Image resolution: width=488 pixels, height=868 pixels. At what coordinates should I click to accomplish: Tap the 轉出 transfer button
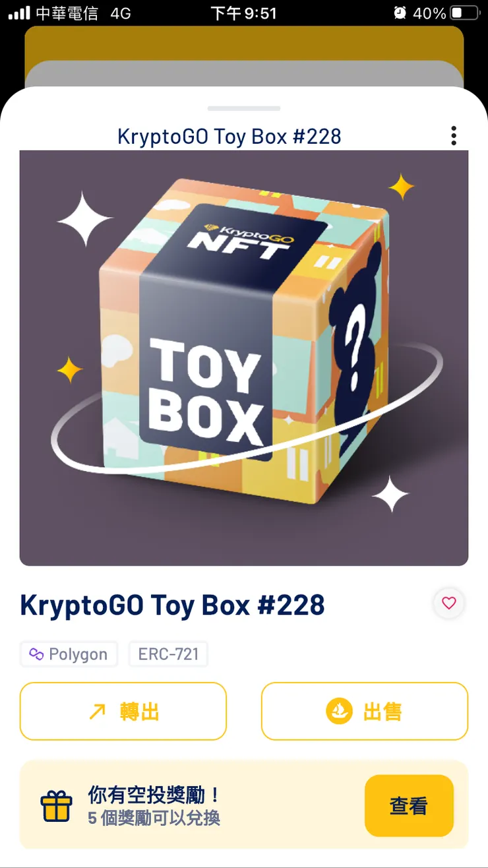click(x=123, y=711)
